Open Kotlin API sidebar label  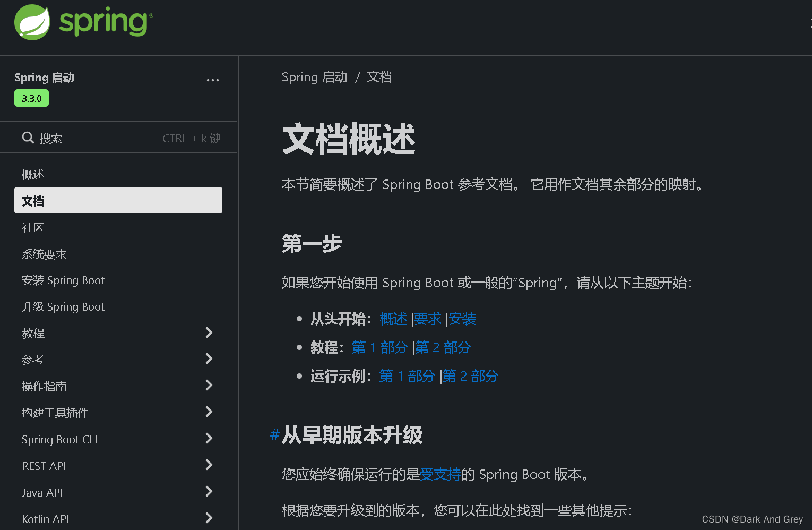point(46,519)
